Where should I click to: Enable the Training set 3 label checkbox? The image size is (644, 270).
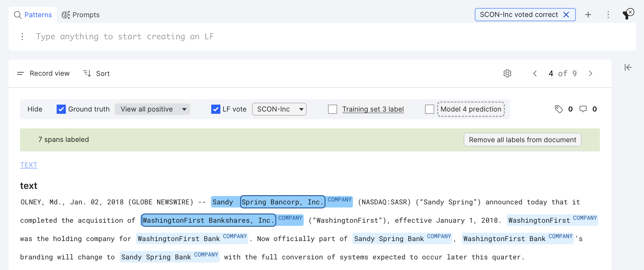(333, 109)
